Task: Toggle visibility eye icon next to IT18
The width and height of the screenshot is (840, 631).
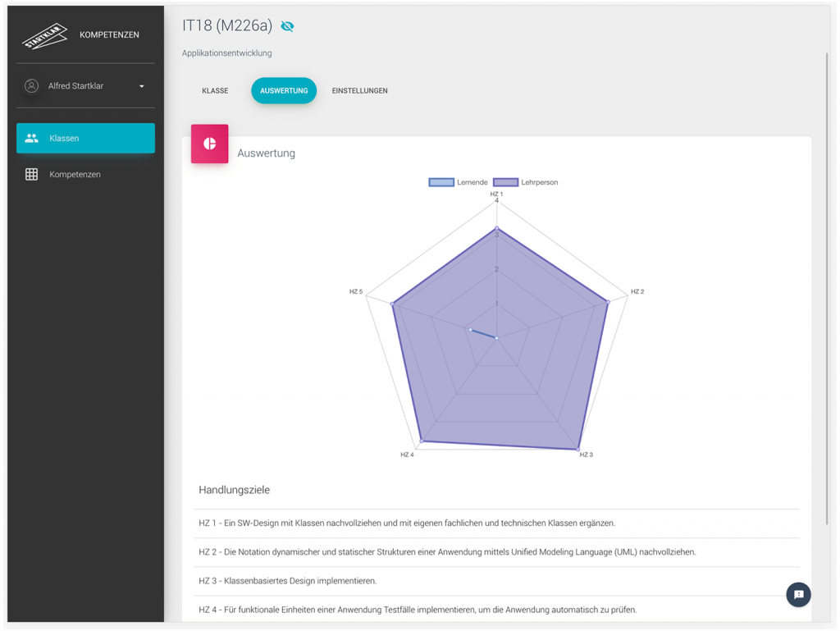Action: [x=287, y=26]
